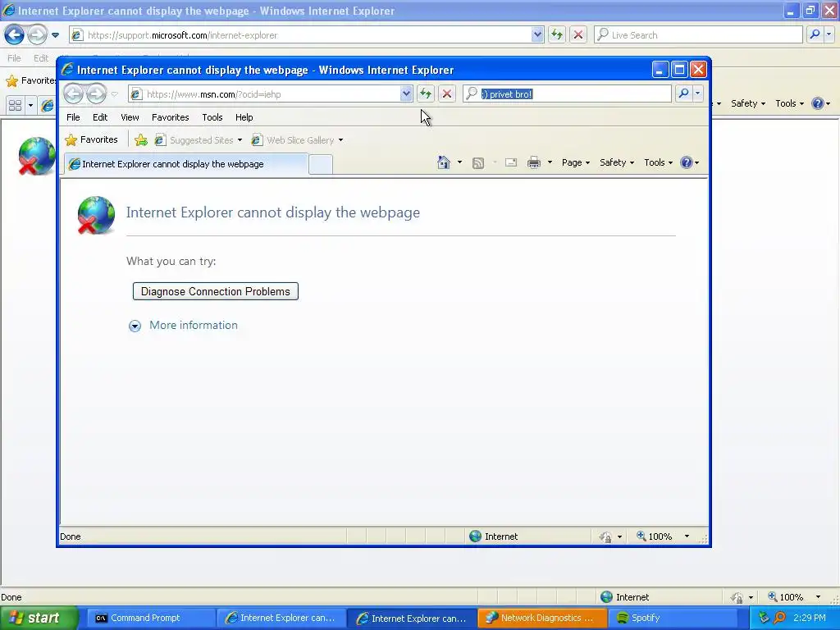Click protected mode icon in front status bar

[x=606, y=536]
